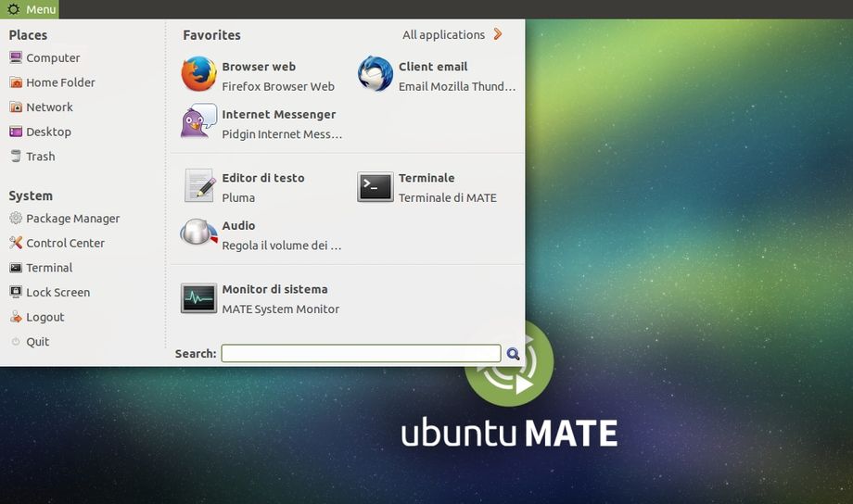Click the Audio label text
This screenshot has width=853, height=504.
(238, 225)
